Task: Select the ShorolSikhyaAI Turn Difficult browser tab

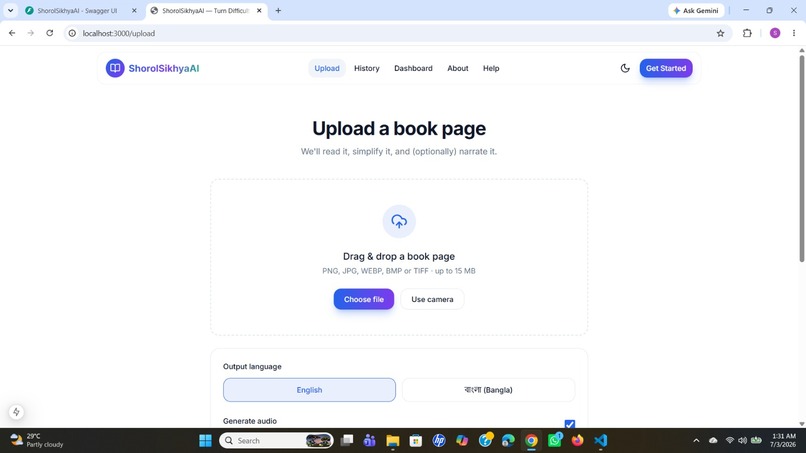Action: coord(207,10)
